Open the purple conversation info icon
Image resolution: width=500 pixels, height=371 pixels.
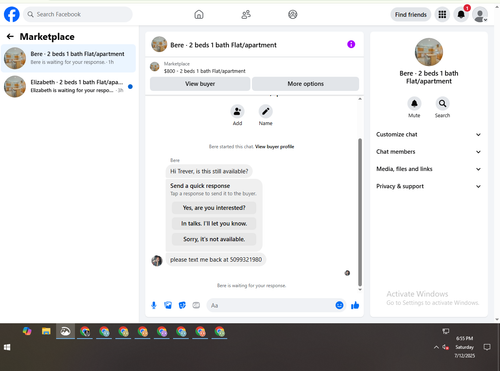click(x=351, y=44)
